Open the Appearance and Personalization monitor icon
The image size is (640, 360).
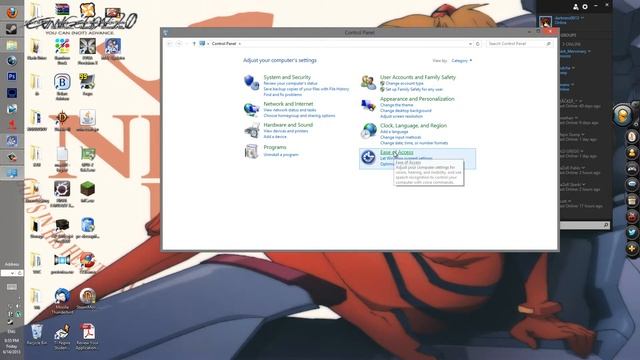point(368,106)
